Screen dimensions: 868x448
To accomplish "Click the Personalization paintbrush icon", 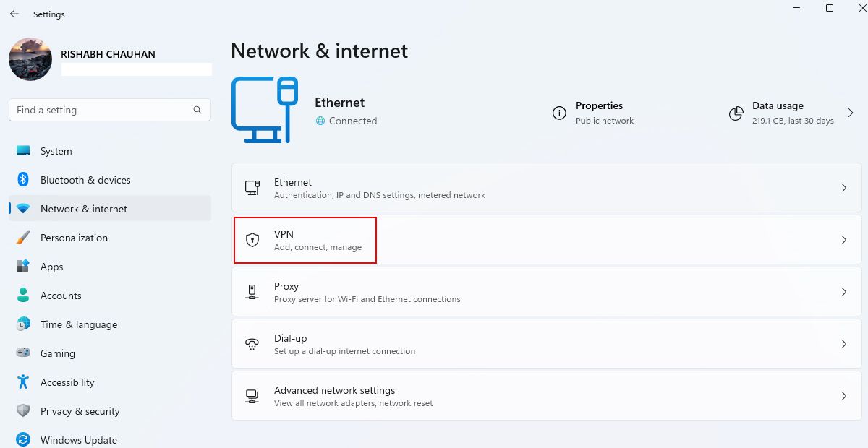I will pyautogui.click(x=23, y=238).
